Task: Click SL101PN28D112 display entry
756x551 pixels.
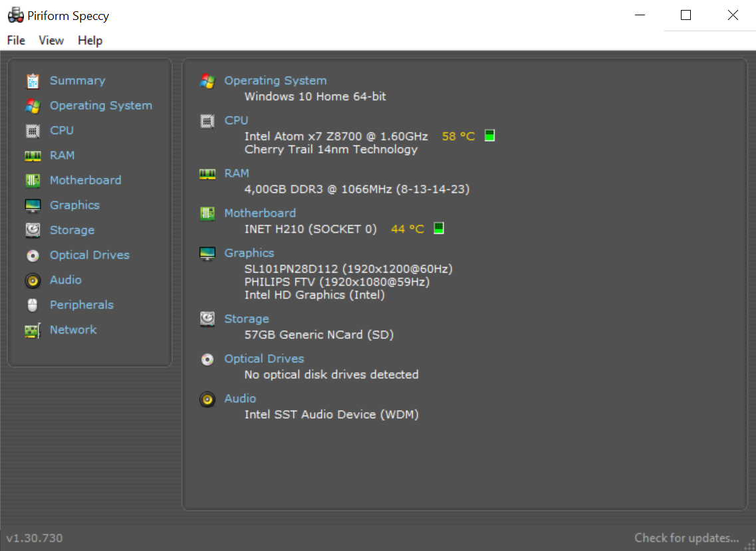Action: coord(348,269)
